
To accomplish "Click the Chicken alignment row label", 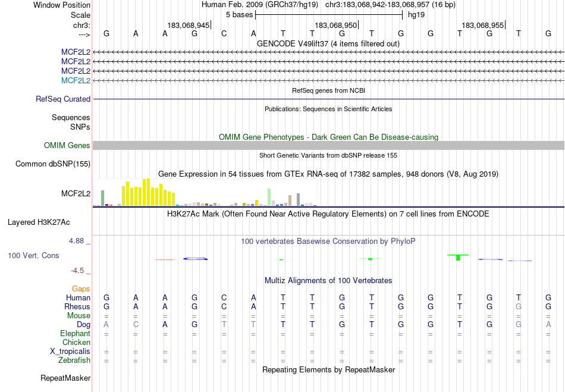I will [76, 342].
